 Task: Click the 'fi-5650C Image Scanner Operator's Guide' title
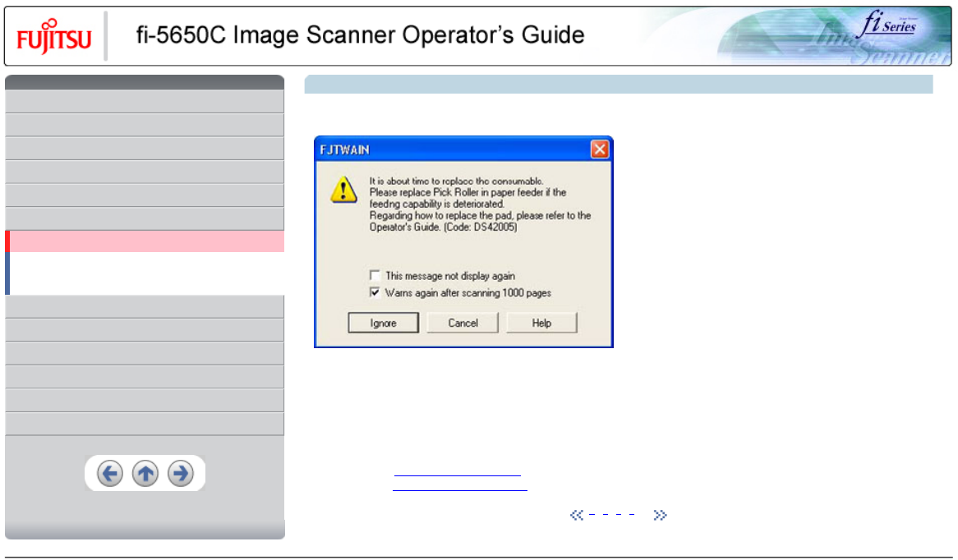pyautogui.click(x=360, y=34)
